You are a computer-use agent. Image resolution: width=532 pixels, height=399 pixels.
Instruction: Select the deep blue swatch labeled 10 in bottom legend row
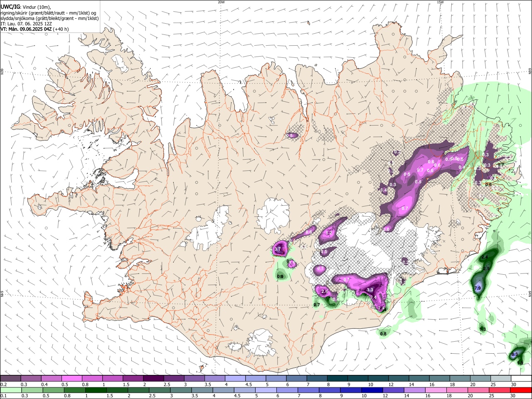coord(372,390)
